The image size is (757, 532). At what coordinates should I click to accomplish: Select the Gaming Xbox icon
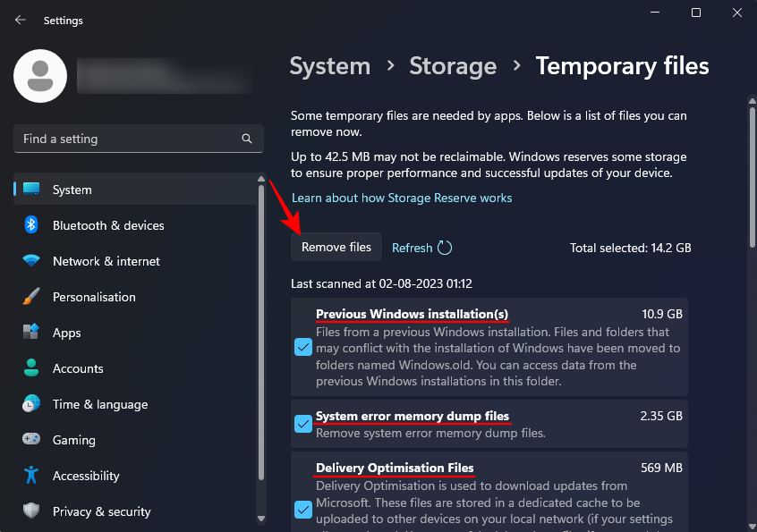pos(30,440)
